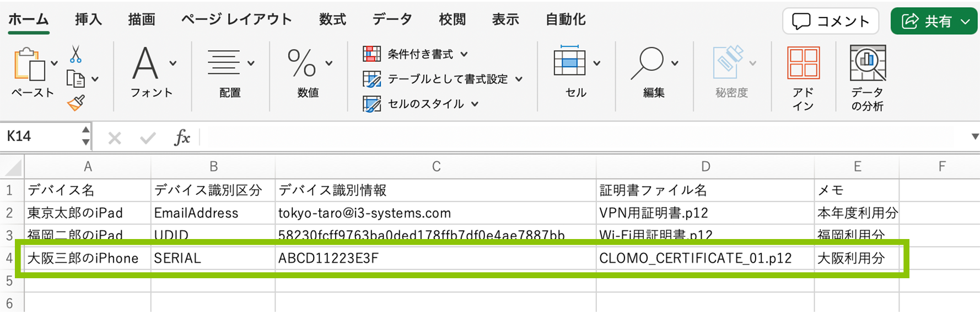Click the fx insert function icon
This screenshot has width=980, height=313.
click(x=182, y=137)
